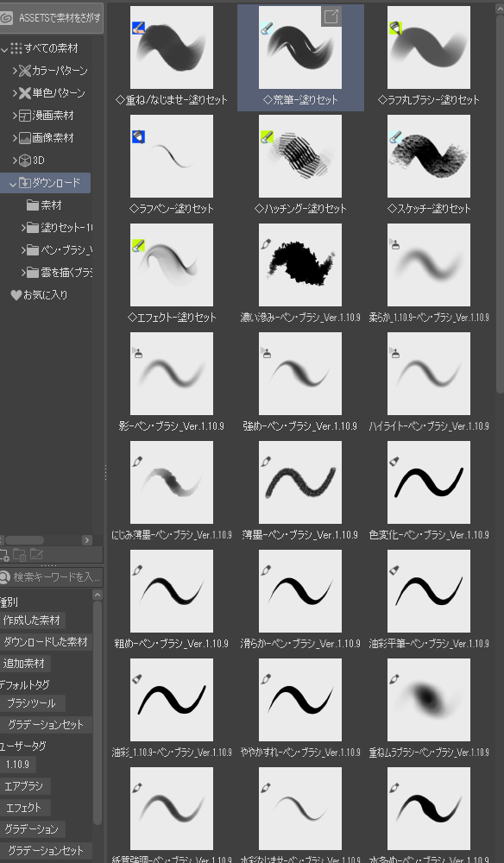Click the airbrush badge on 影-ペン・ブラシ thumbnail

coord(138,352)
